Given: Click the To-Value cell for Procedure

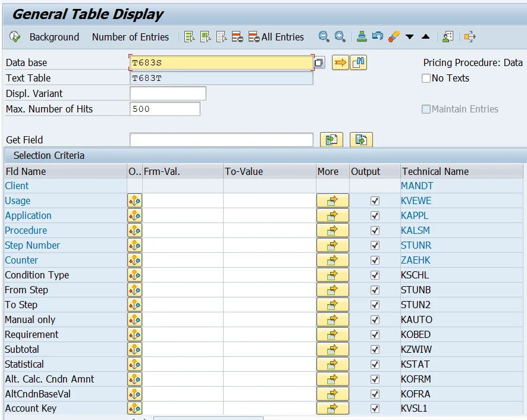Looking at the screenshot, I should [x=269, y=230].
